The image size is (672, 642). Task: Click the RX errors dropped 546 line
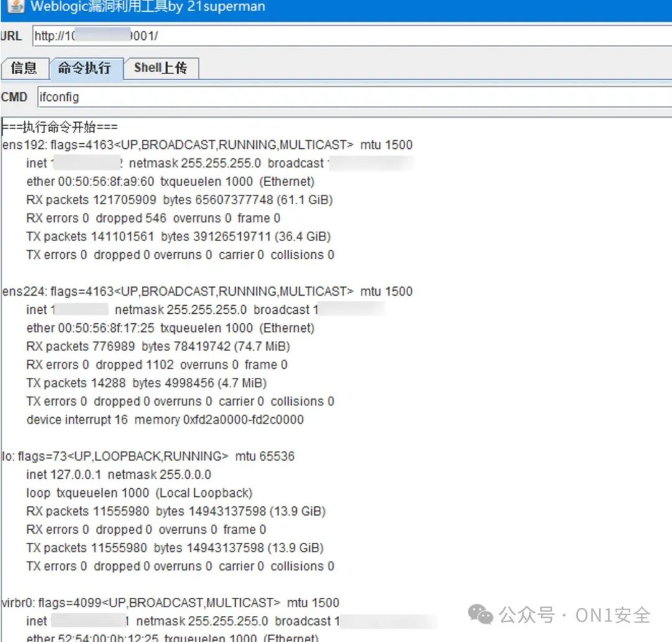[153, 219]
